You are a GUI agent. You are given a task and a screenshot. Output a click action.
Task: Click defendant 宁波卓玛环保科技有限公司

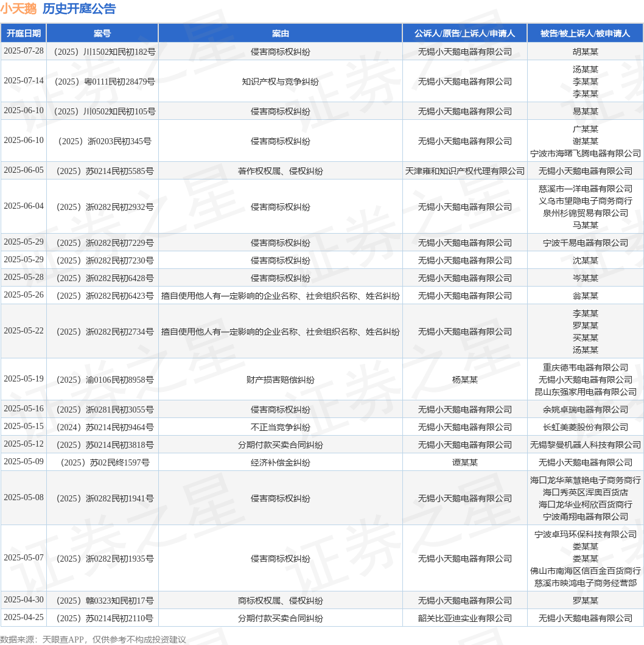click(x=585, y=534)
